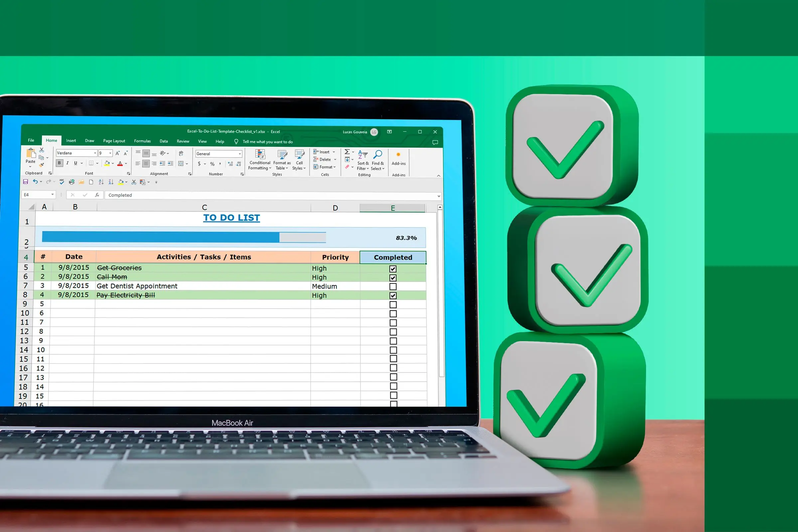
Task: Open the Home ribbon tab
Action: (51, 141)
